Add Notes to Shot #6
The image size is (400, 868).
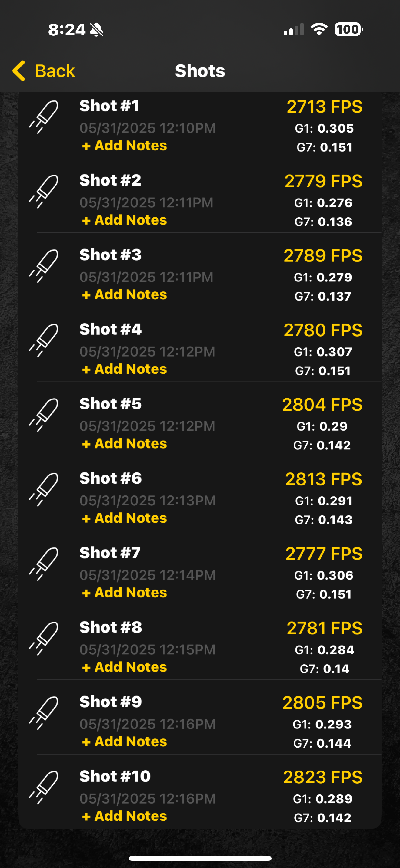click(125, 518)
